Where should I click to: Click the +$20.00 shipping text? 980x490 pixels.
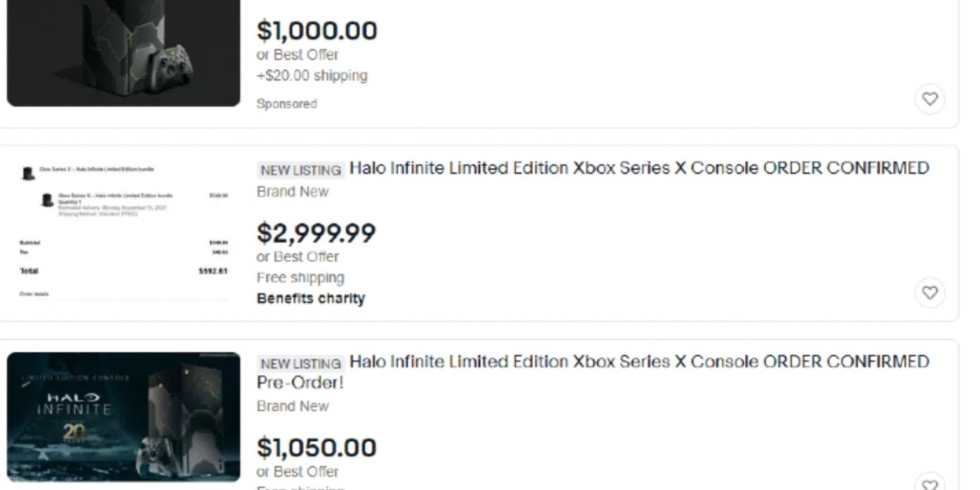tap(311, 75)
